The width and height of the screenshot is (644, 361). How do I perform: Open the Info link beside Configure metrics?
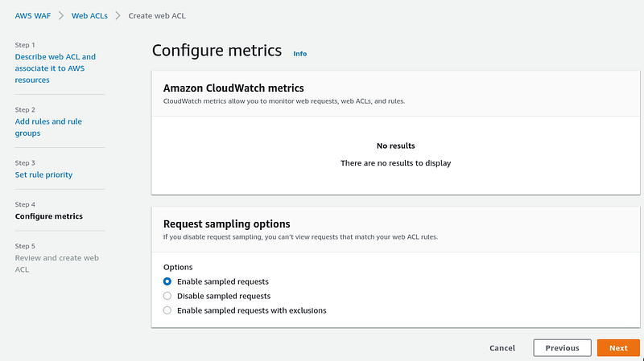299,54
